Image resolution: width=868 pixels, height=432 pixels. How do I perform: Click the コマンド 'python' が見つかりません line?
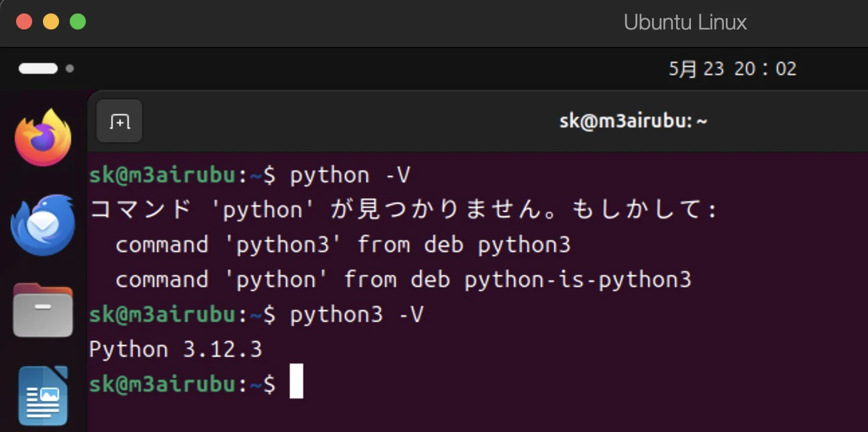click(403, 211)
